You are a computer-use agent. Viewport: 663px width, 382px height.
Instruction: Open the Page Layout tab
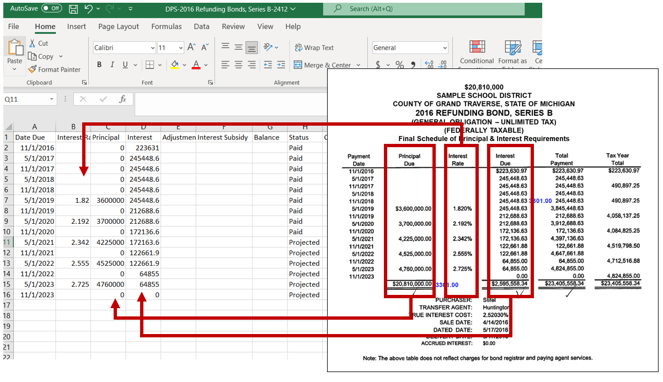[118, 26]
